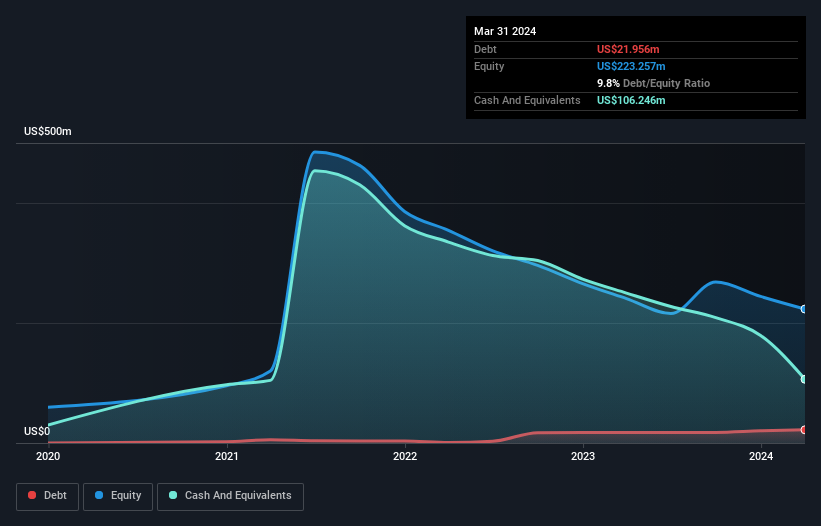Screen dimensions: 821x526
Task: Click the US$21.956m debt value
Action: pyautogui.click(x=628, y=49)
